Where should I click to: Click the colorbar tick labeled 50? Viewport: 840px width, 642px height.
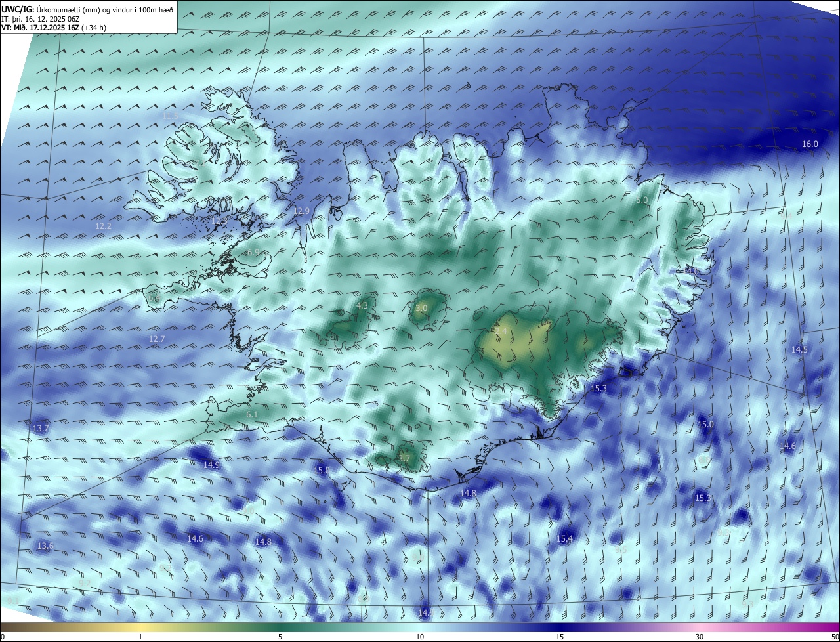click(835, 637)
